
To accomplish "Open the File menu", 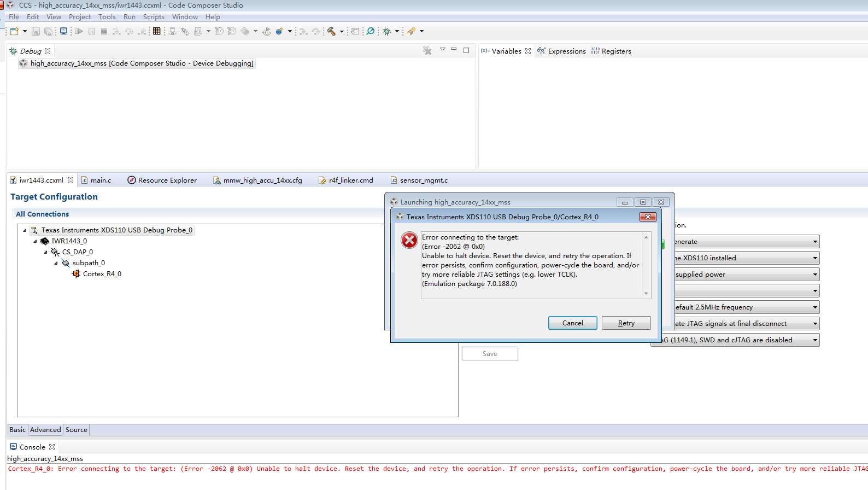I will [14, 17].
